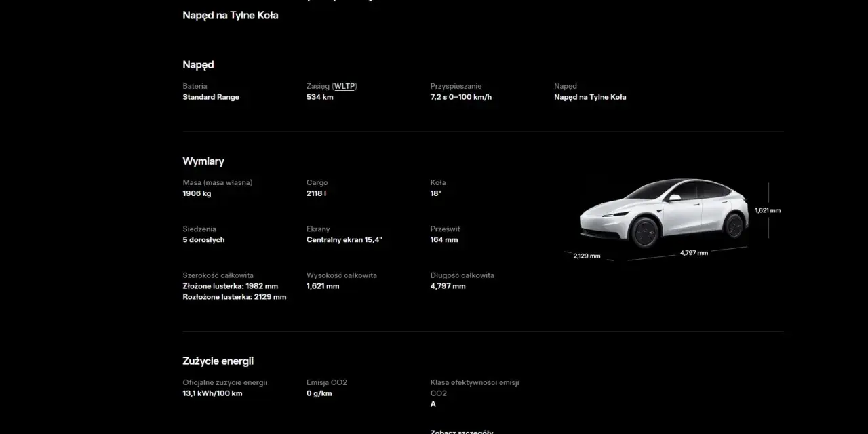Select the white Tesla car image

[664, 213]
